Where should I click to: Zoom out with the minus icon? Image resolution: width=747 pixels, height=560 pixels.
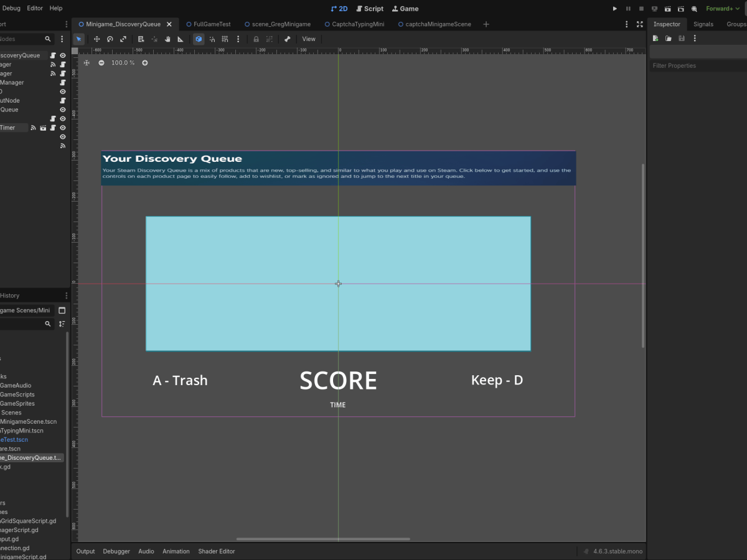[x=101, y=63]
